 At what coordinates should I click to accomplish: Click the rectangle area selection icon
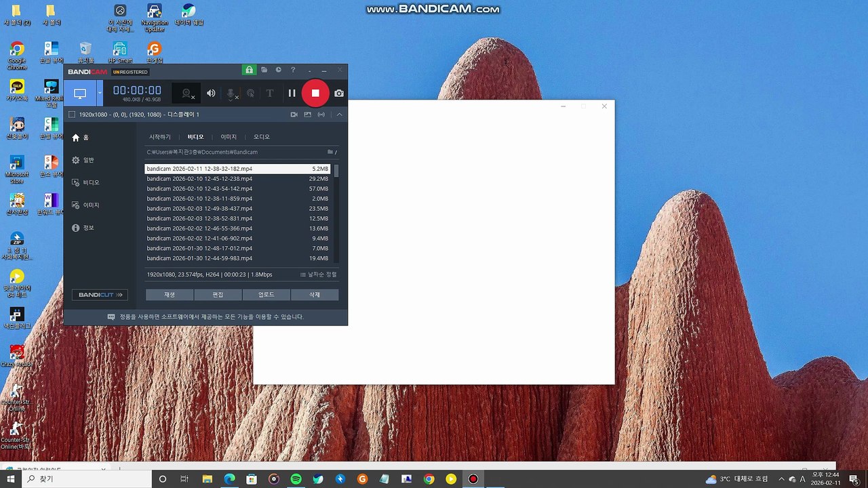72,115
